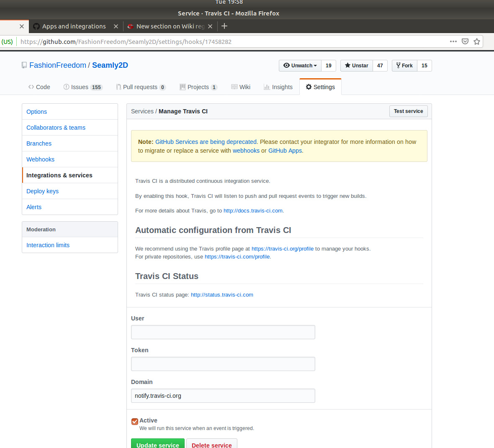Open the Projects tab
494x448 pixels.
[198, 87]
